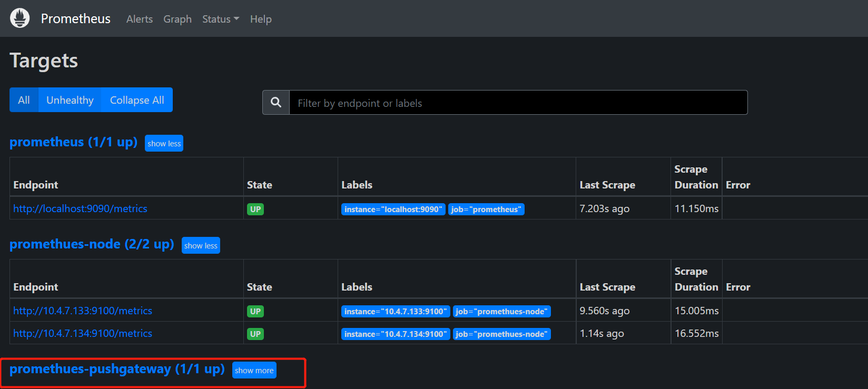Screen dimensions: 868x389
Task: Open the Prometheus home brand link
Action: (76, 19)
